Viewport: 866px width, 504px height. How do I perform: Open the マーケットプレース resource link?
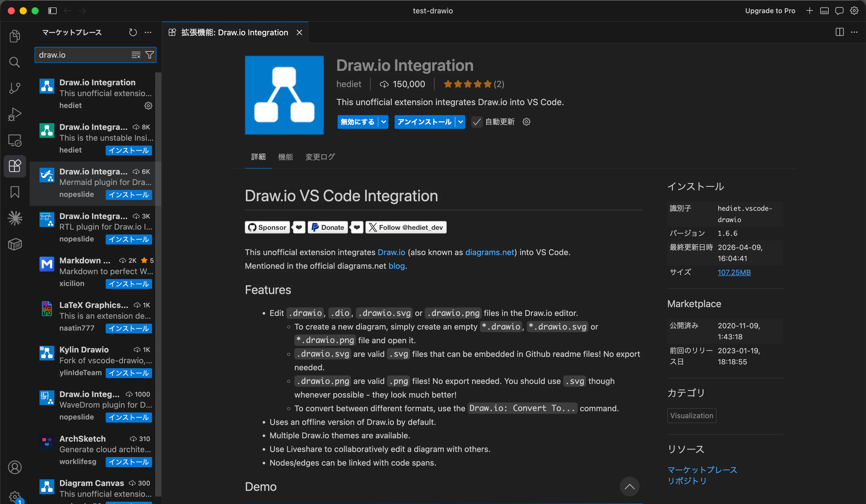pos(702,470)
